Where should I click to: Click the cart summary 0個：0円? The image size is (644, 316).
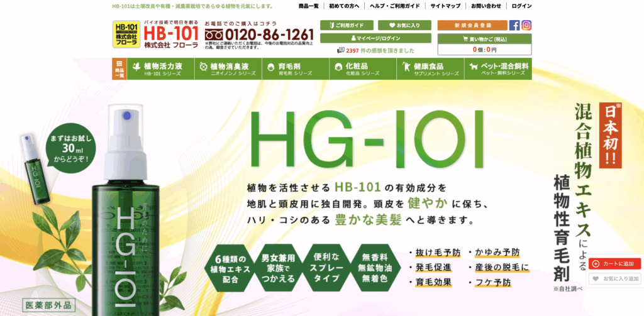pyautogui.click(x=485, y=50)
